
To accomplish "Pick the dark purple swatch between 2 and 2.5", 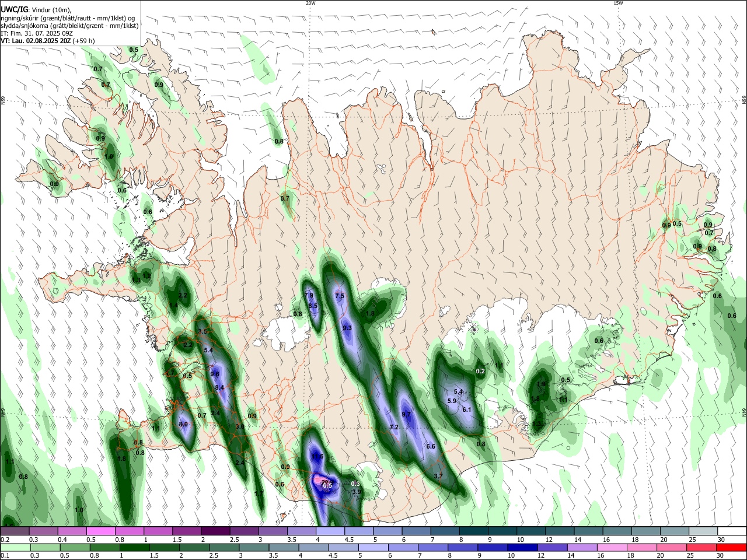I will point(215,531).
